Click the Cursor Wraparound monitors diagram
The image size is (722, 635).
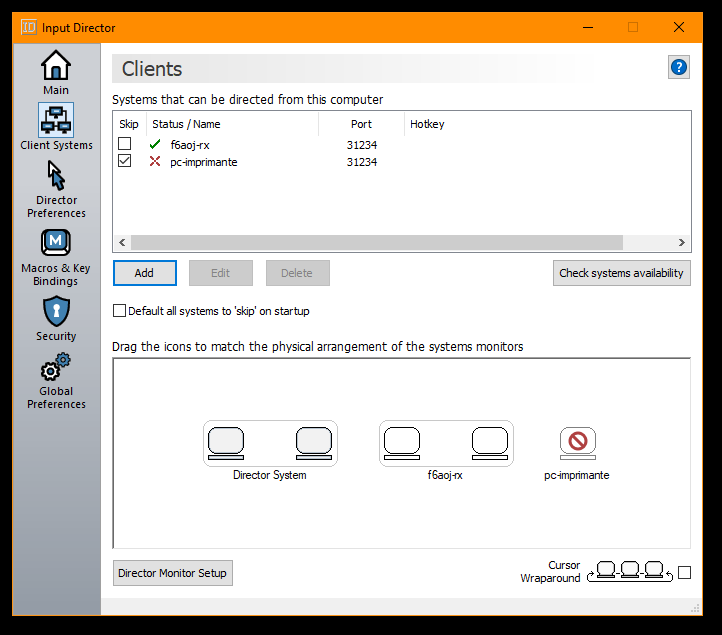click(x=630, y=571)
